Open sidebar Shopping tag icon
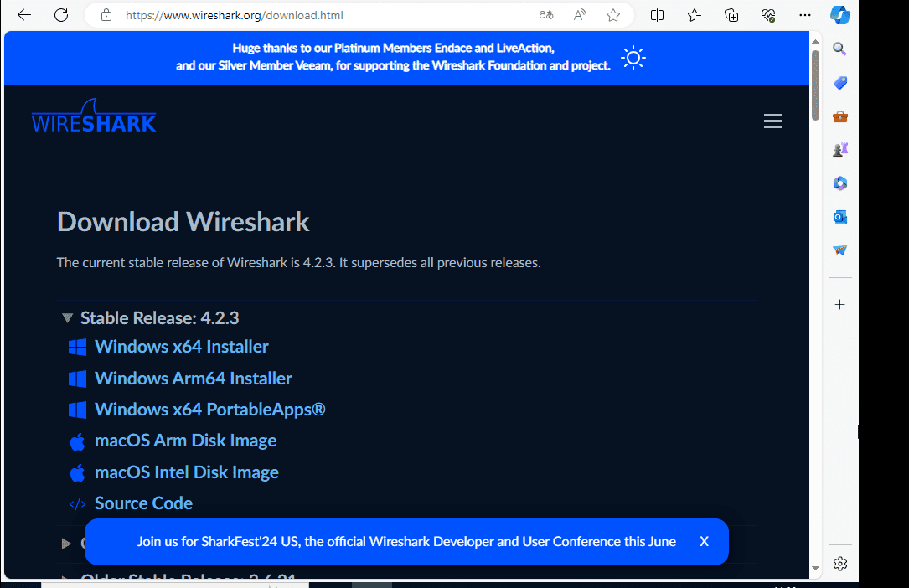The height and width of the screenshot is (588, 909). click(840, 83)
